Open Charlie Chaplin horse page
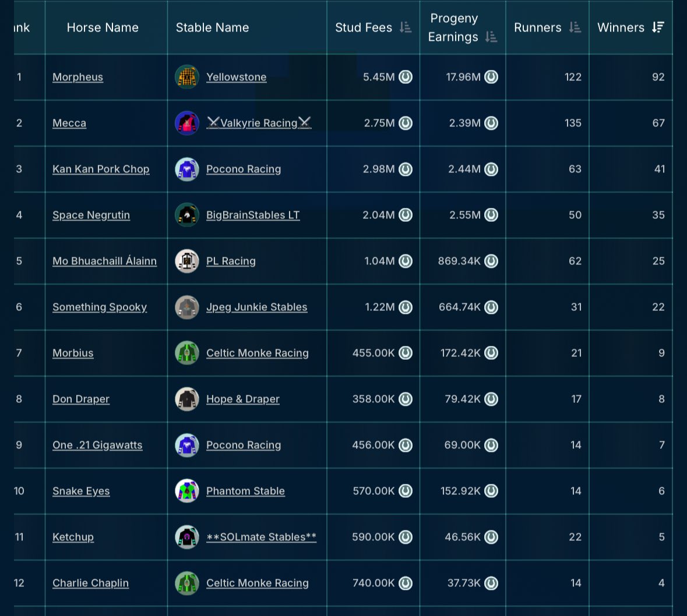Image resolution: width=687 pixels, height=616 pixels. 90,583
